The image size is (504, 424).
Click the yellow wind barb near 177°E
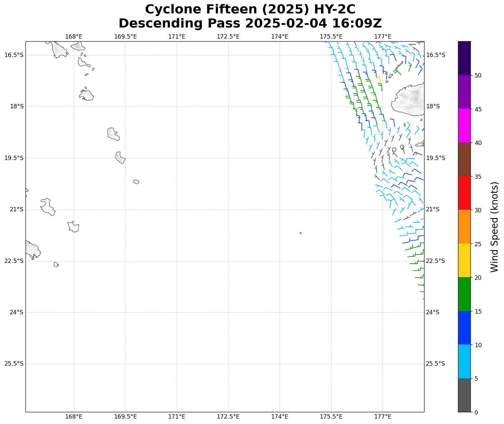point(379,79)
